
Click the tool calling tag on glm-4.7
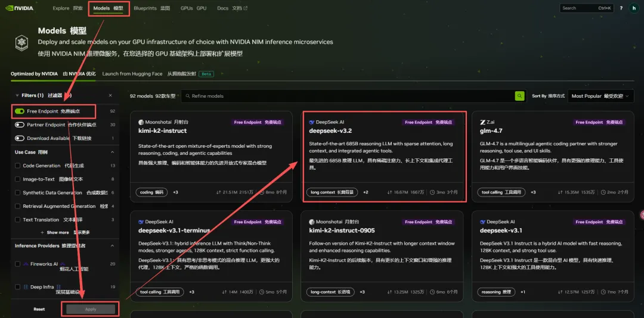pos(501,192)
